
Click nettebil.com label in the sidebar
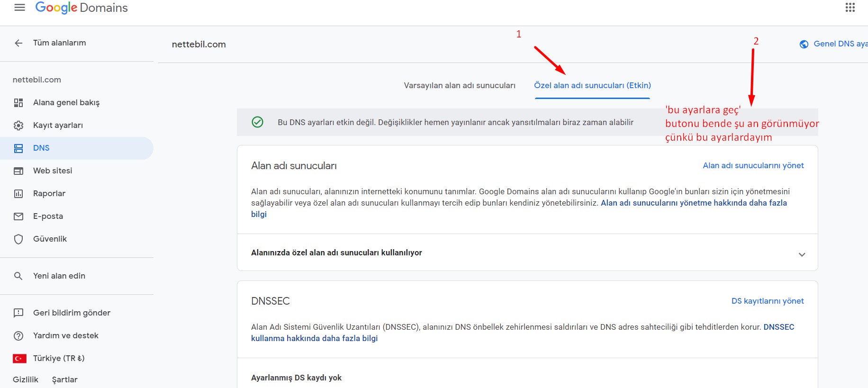[x=37, y=80]
